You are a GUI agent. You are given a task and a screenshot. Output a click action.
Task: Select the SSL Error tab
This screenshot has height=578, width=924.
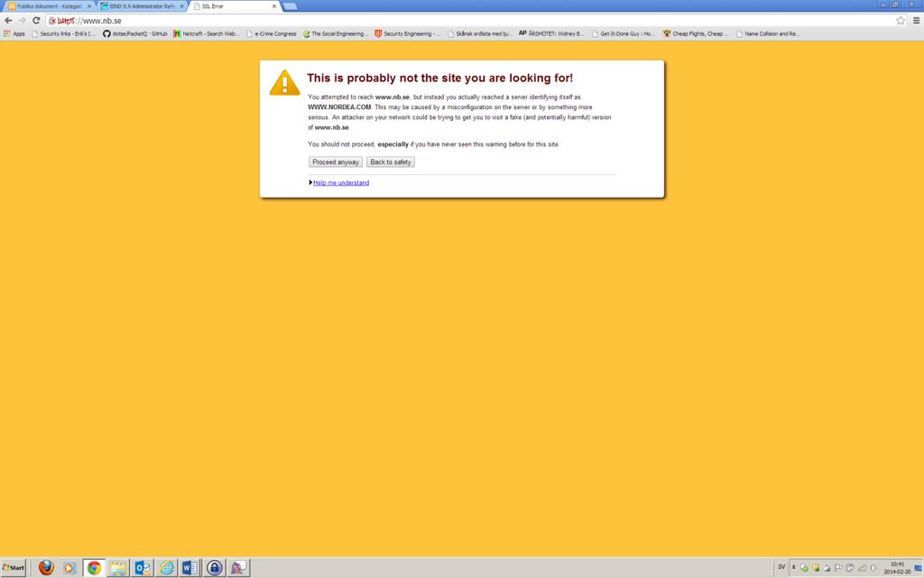tap(234, 6)
